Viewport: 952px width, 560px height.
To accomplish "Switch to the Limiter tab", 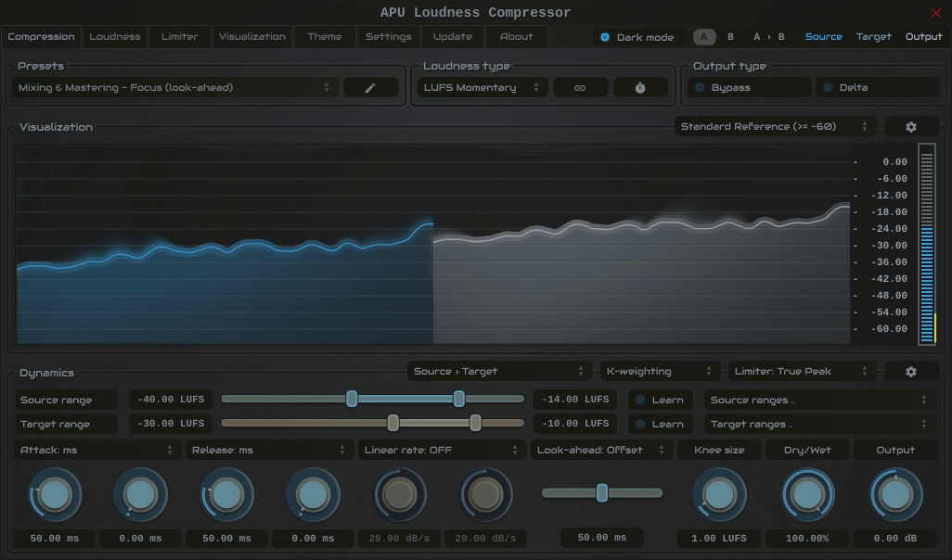I will [180, 37].
